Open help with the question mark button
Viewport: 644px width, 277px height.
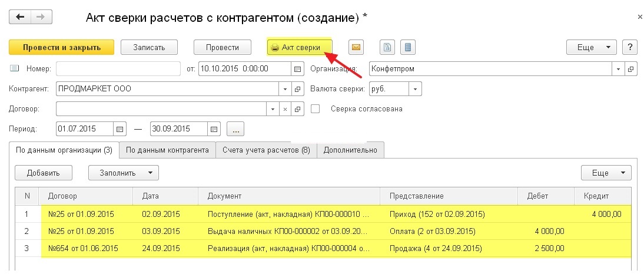click(630, 47)
